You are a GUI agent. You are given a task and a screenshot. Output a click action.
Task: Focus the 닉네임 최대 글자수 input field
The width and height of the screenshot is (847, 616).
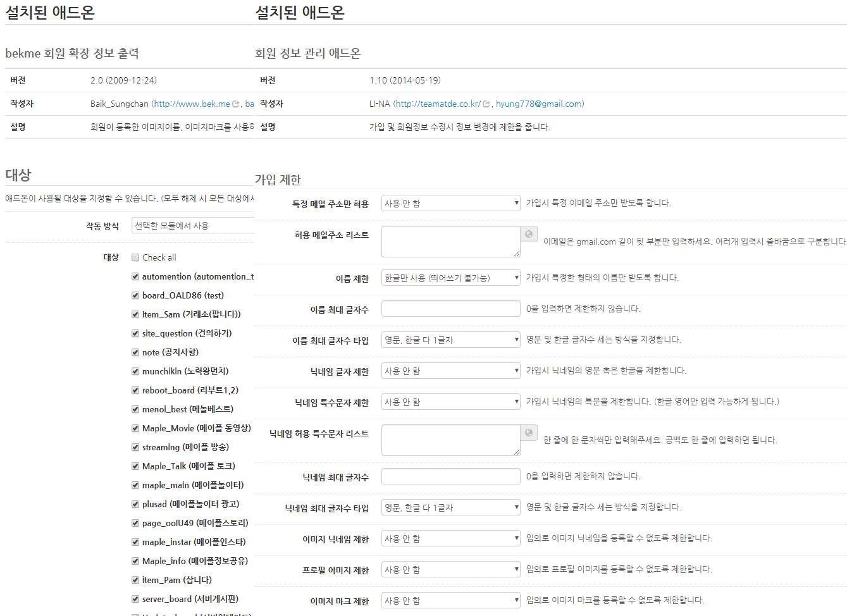click(x=450, y=476)
